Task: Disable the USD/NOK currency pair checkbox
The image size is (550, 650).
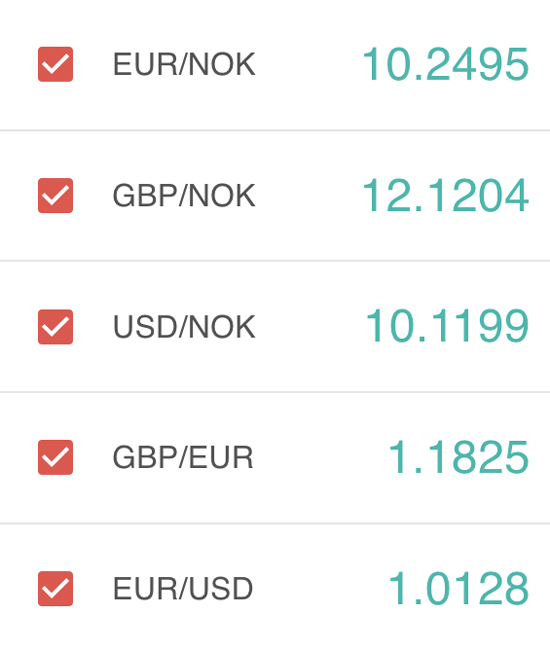Action: click(56, 327)
